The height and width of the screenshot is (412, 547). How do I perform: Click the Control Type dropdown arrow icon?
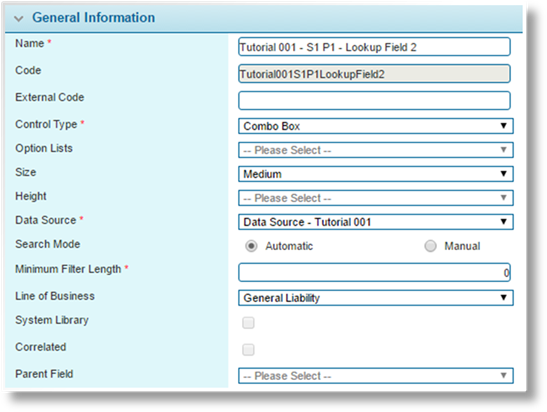pyautogui.click(x=503, y=126)
